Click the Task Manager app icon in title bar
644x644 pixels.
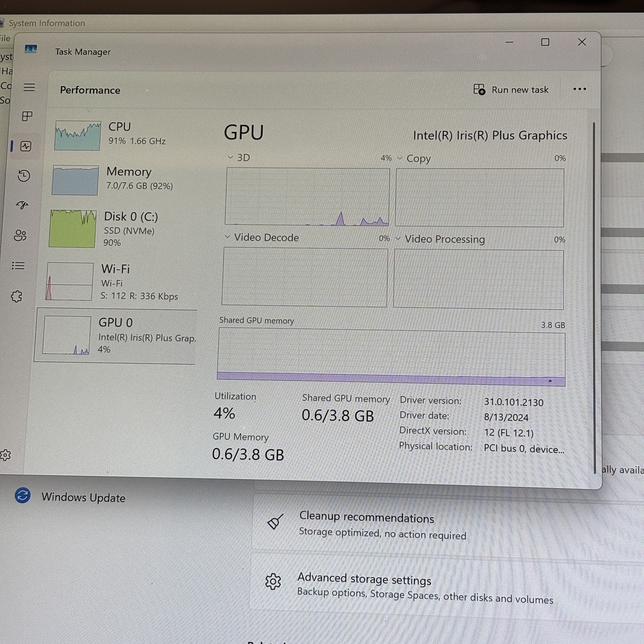coord(31,49)
